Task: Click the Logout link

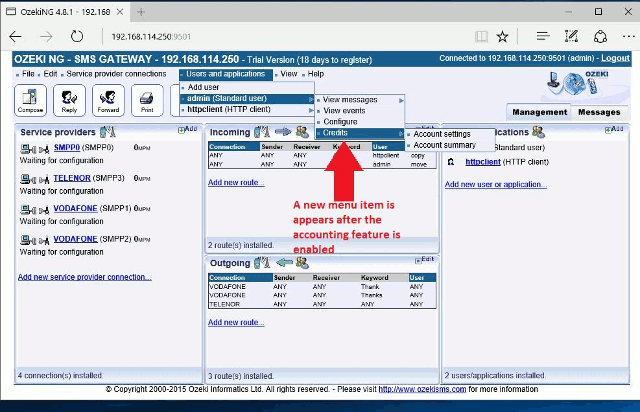Action: (x=615, y=58)
